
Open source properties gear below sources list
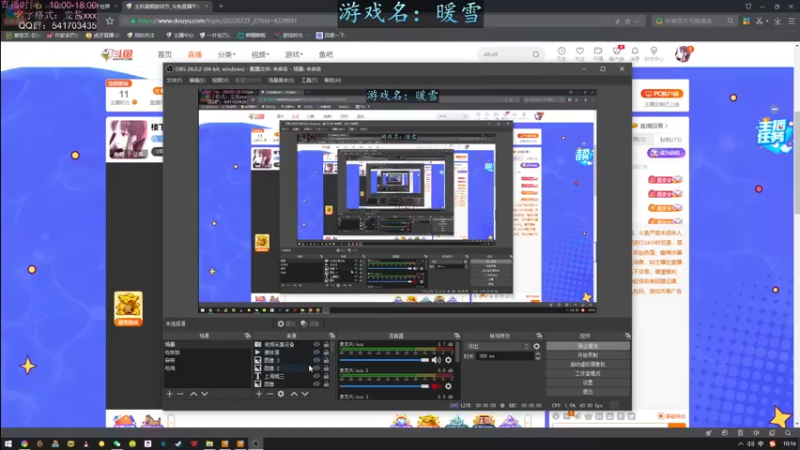tap(281, 394)
